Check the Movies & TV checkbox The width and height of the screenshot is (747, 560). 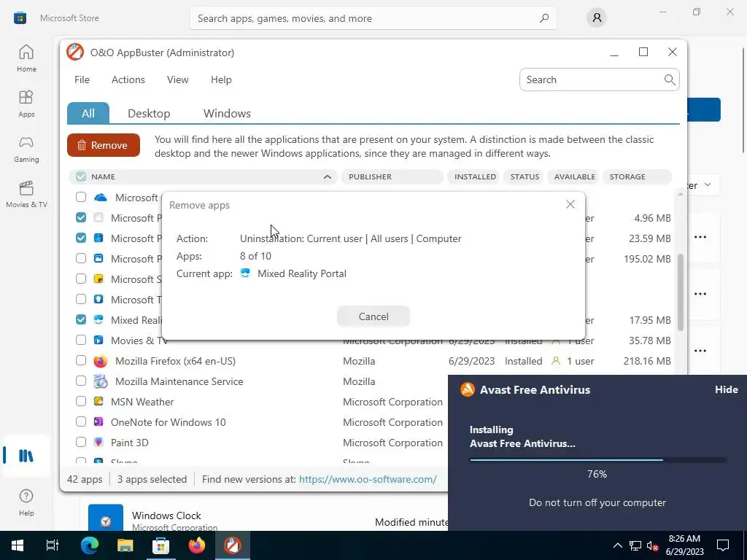click(81, 340)
